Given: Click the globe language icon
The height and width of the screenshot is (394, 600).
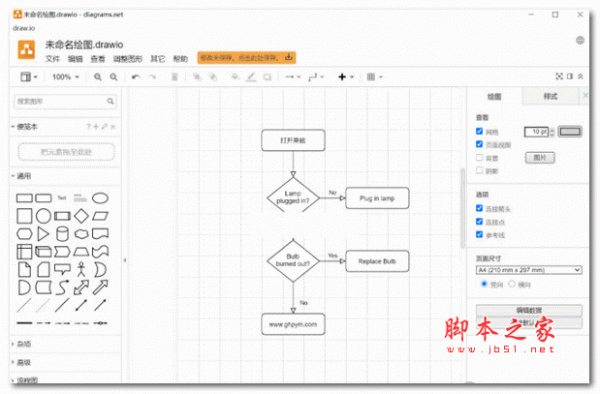Looking at the screenshot, I should coord(580,40).
